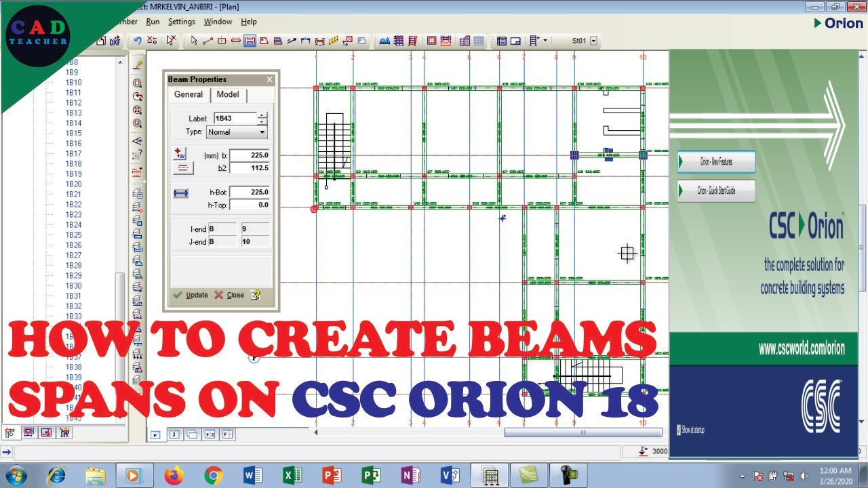868x488 pixels.
Task: Click first icon of bottom-left tree tabs
Action: 11,432
